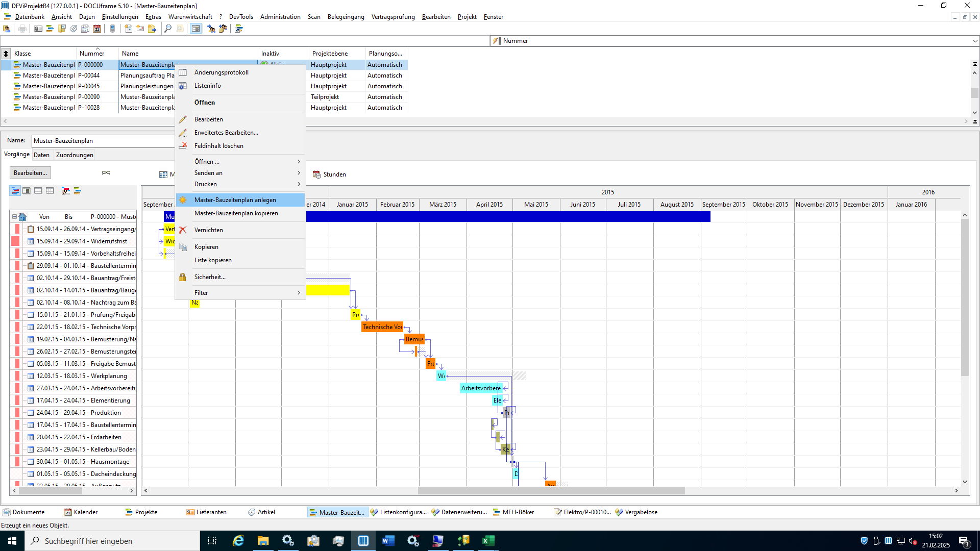The width and height of the screenshot is (980, 551).
Task: Click the Gantt bars icon in the main toolbar
Action: pyautogui.click(x=50, y=29)
